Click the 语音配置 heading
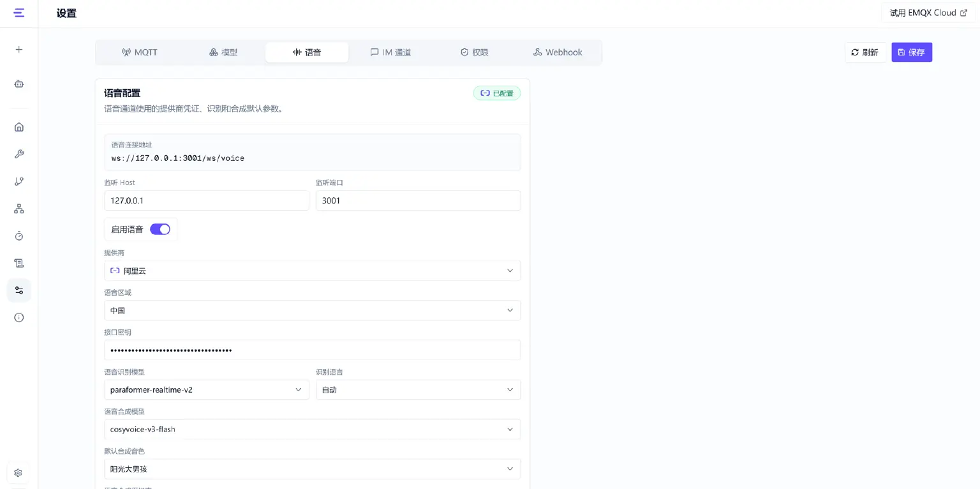This screenshot has width=980, height=489. [122, 93]
